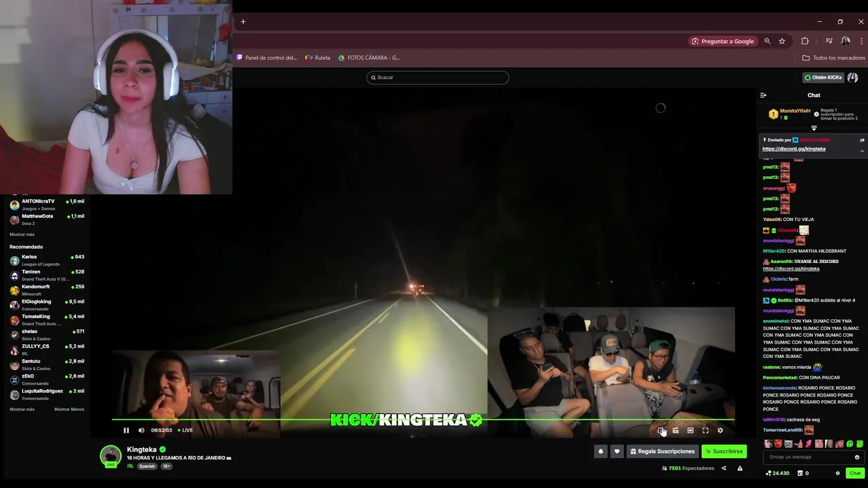Click the Spanish language tag

tap(147, 466)
